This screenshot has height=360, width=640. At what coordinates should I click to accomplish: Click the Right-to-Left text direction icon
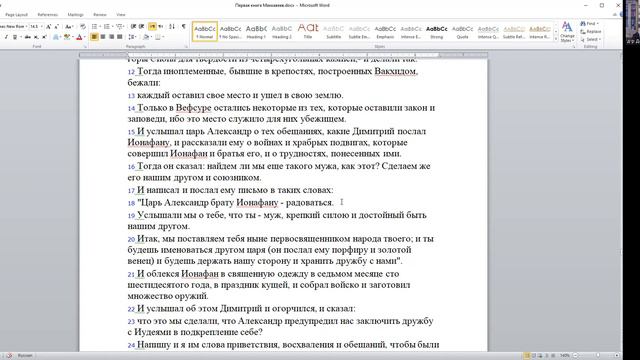click(x=160, y=27)
